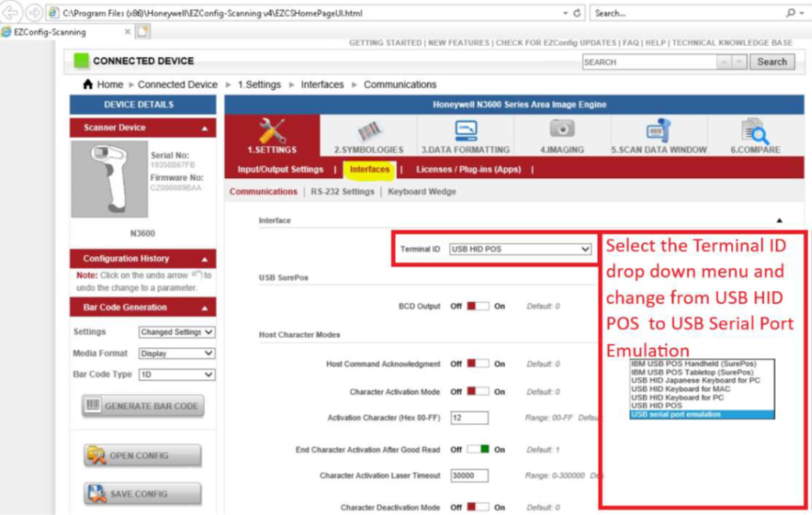This screenshot has height=515, width=812.
Task: Click the address bar search magnifier icon
Action: click(791, 13)
